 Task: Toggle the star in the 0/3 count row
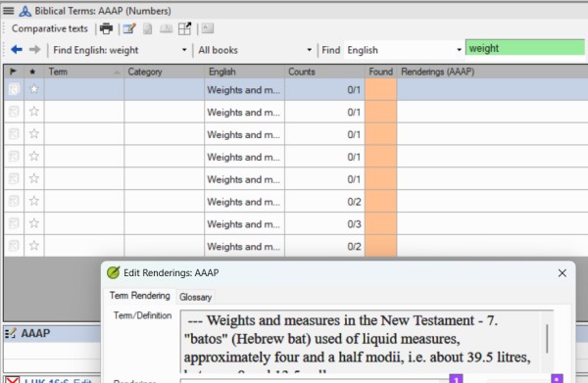pos(34,223)
